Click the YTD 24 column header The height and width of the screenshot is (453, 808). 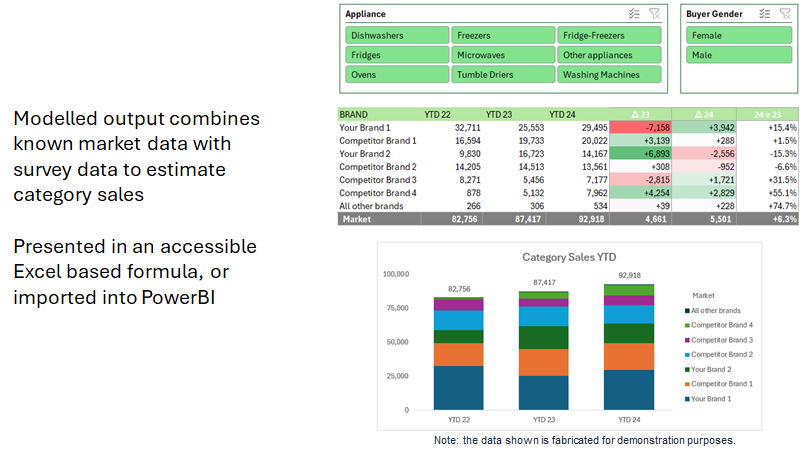click(x=562, y=114)
